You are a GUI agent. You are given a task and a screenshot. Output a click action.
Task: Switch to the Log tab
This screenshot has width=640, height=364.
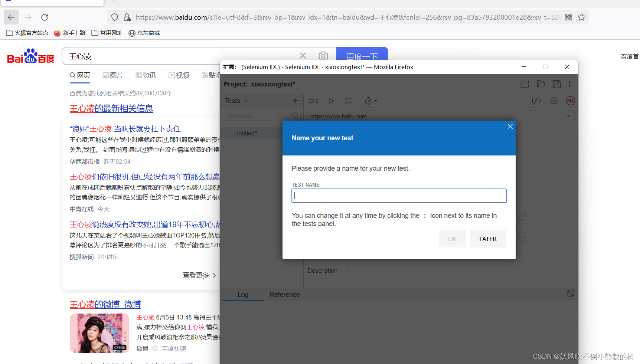(243, 294)
